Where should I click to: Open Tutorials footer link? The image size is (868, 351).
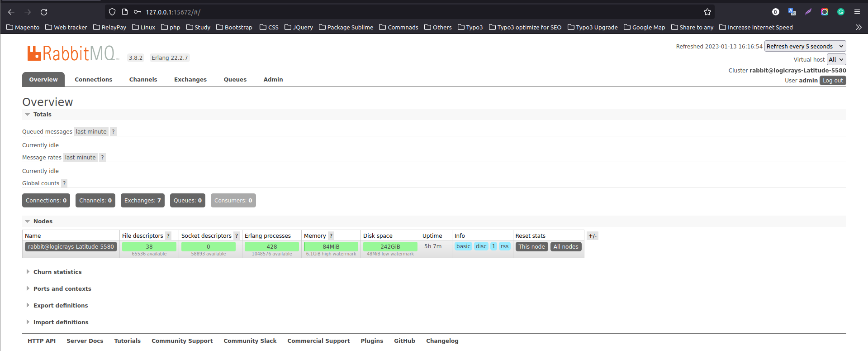tap(128, 341)
